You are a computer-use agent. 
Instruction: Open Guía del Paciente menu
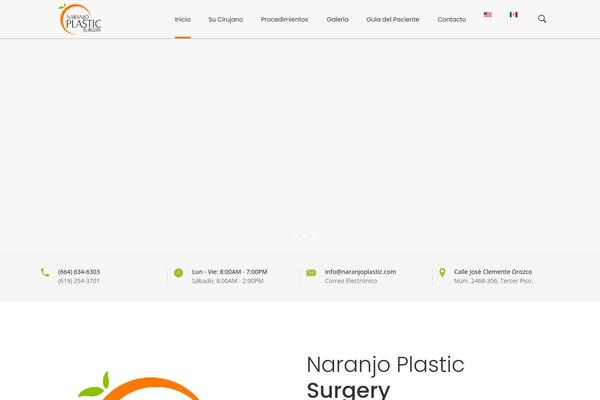393,20
